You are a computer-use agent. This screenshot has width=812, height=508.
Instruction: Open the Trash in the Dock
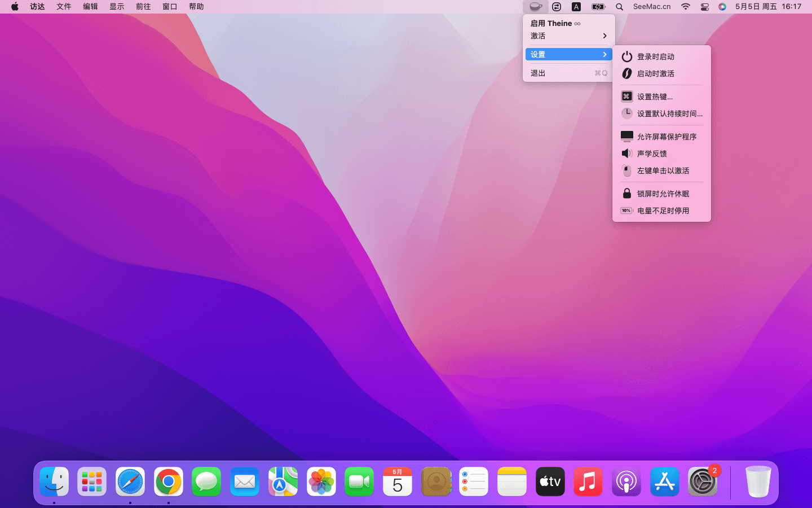click(x=758, y=482)
